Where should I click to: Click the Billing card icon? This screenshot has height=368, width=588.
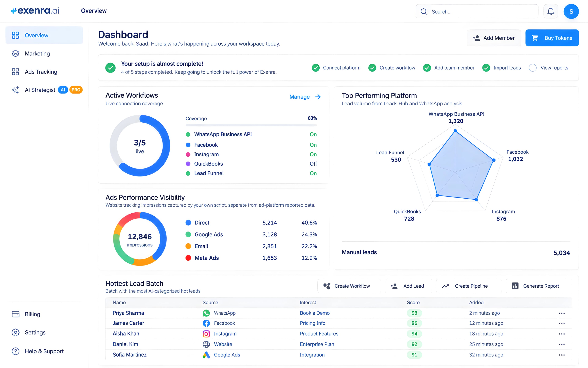[x=16, y=314]
